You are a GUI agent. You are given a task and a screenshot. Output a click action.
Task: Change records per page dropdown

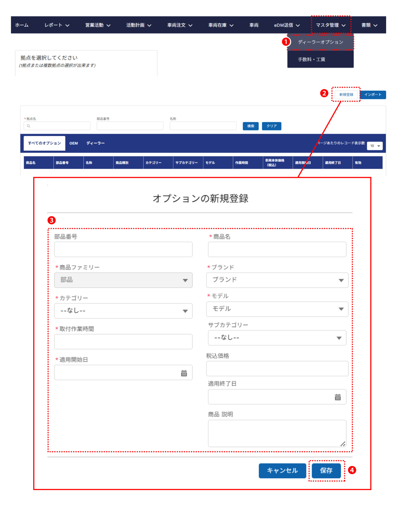(374, 146)
